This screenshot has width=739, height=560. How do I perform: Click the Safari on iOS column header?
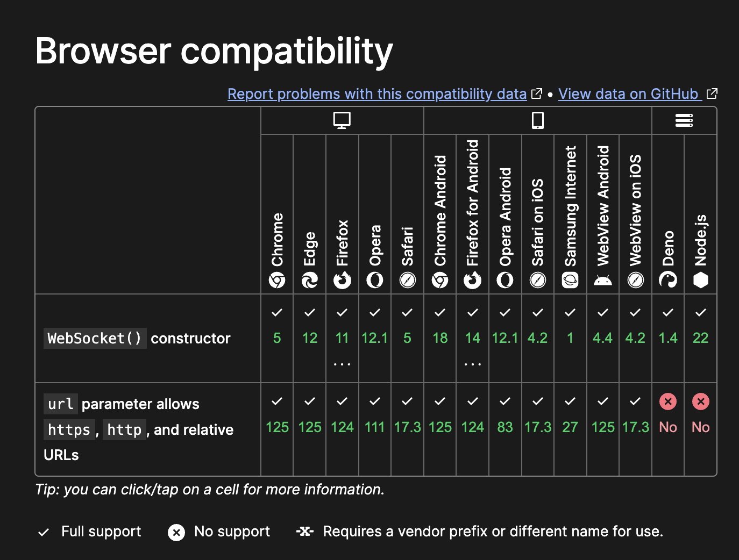pyautogui.click(x=538, y=214)
